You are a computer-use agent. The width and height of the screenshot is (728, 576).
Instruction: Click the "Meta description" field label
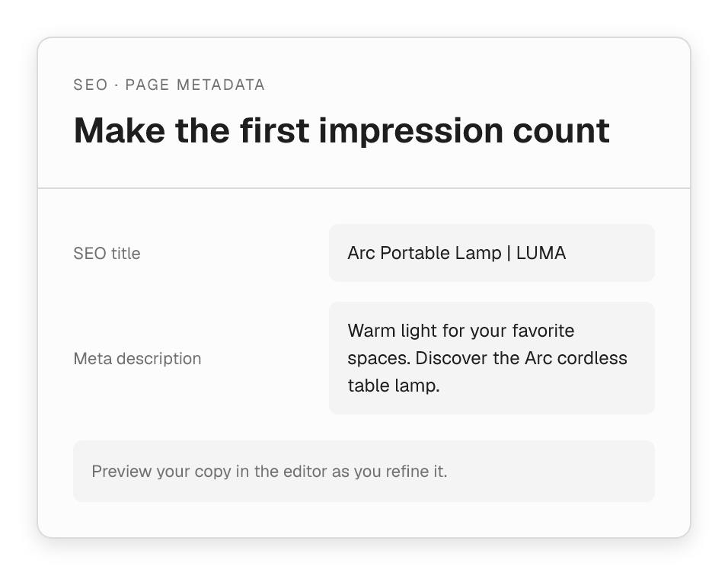click(x=137, y=359)
